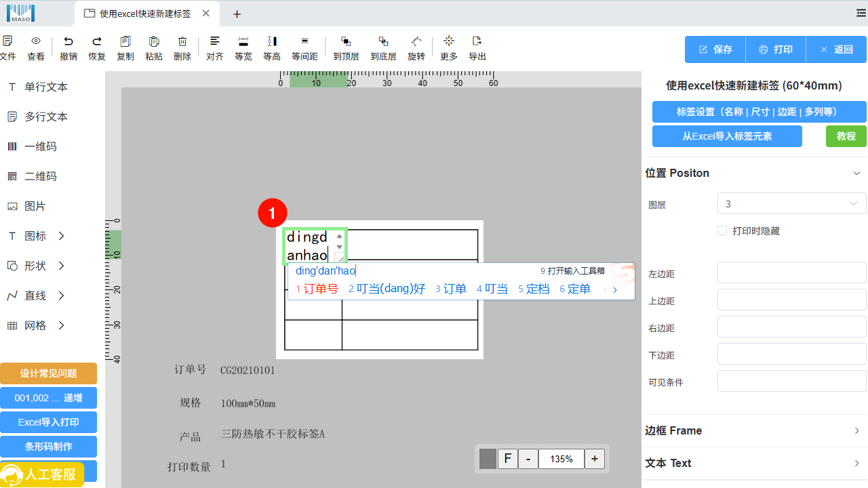The width and height of the screenshot is (868, 488).
Task: Click the F fit button in zoom bar
Action: 508,459
